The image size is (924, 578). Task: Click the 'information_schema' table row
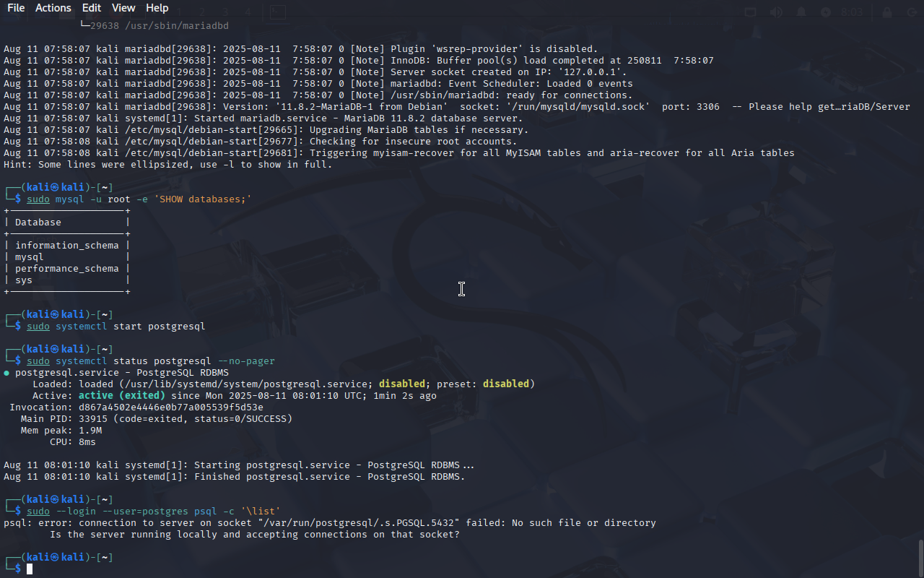[67, 246]
